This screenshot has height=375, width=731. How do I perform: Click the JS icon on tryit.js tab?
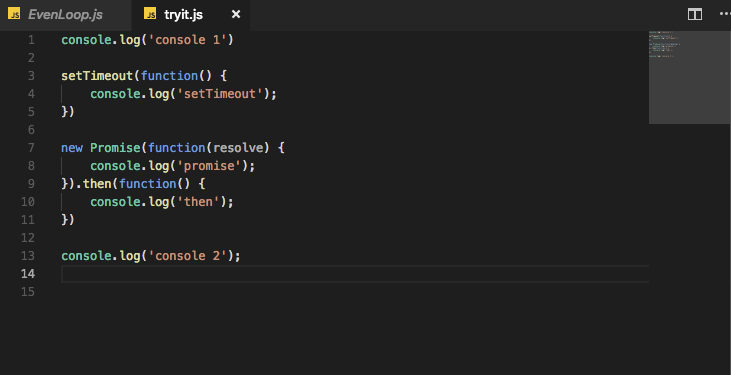(150, 14)
